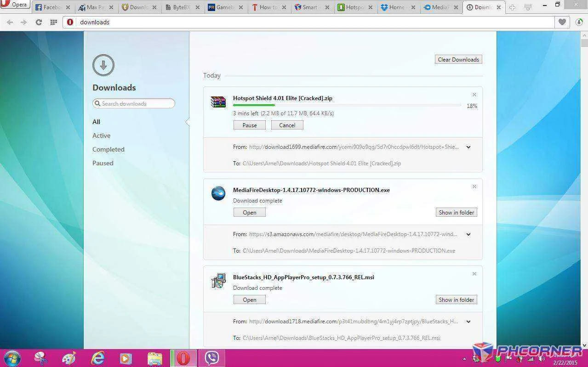Open the MediaFireDesktop exe file
Viewport: 588px width, 367px height.
[x=250, y=212]
